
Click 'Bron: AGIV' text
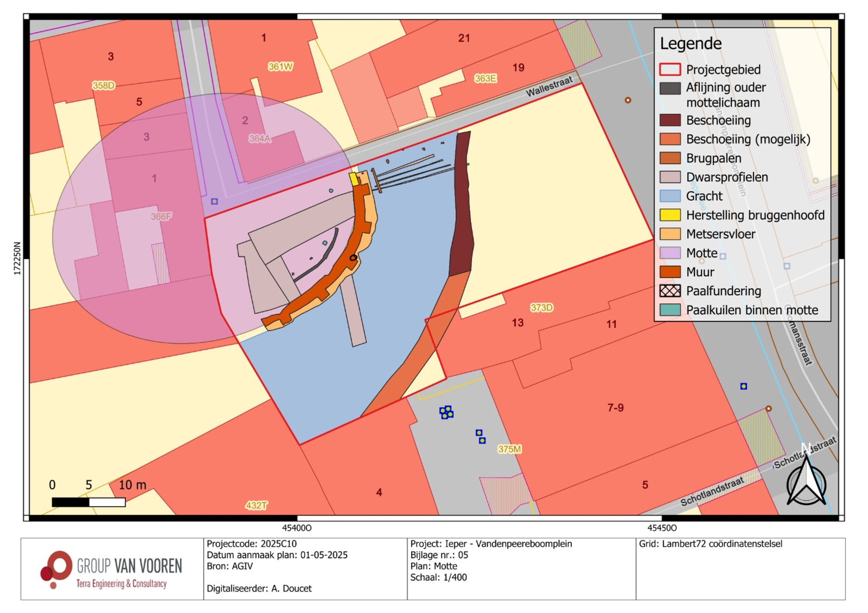pos(230,566)
